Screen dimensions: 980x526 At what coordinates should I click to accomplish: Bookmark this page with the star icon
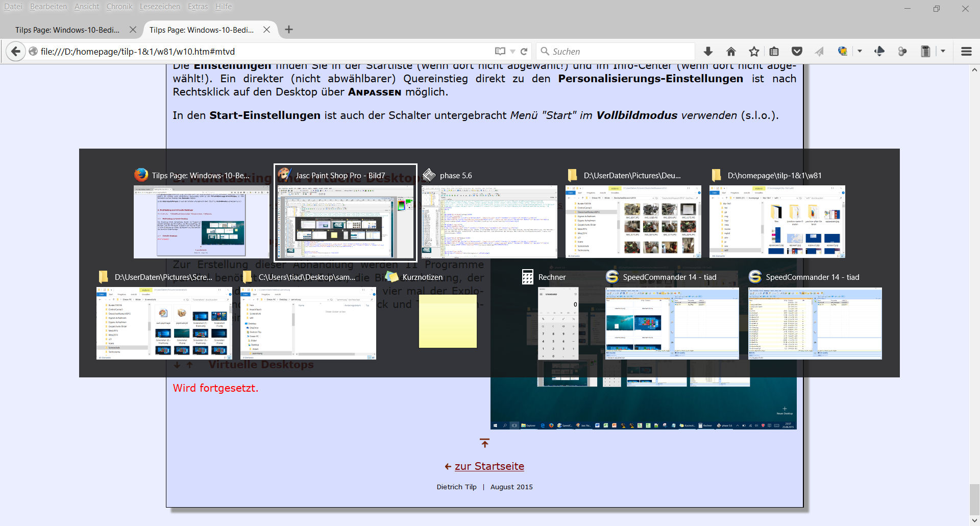coord(754,51)
